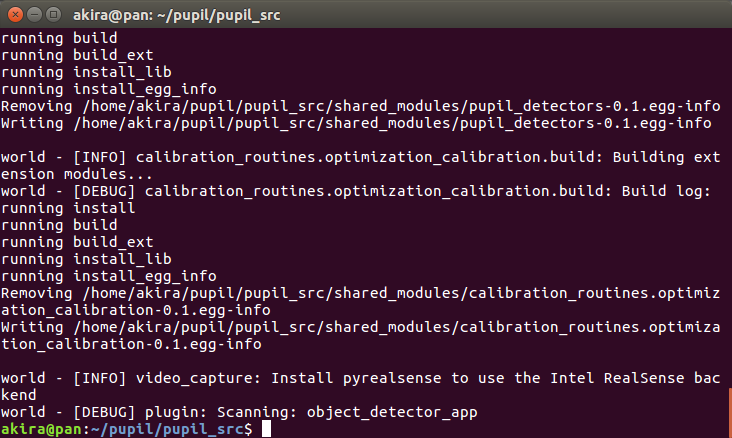Click the pupil_detectors-0.1.egg-info text on Removing line

pyautogui.click(x=594, y=106)
